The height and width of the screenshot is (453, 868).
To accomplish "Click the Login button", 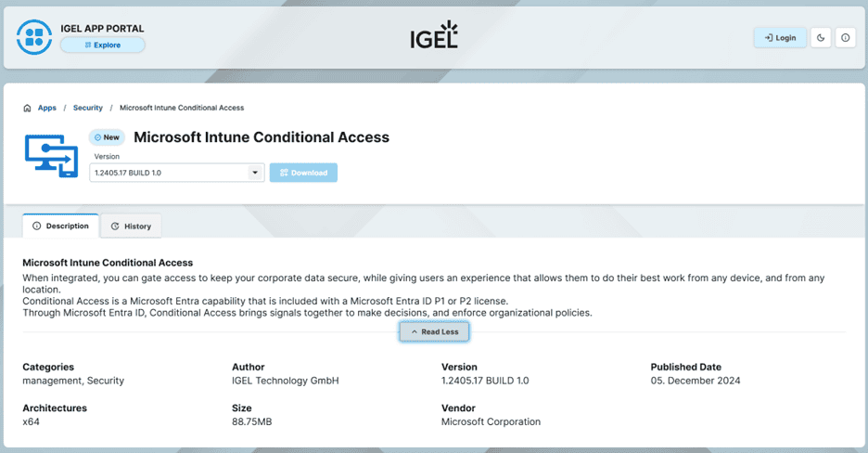I will click(x=780, y=38).
